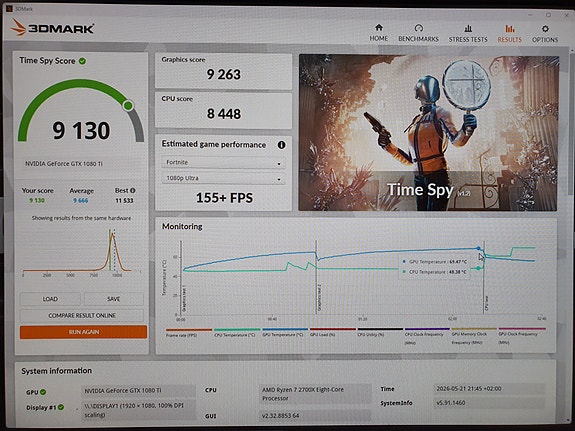Click the Graphics test 1 marker on the chart
575x431 pixels.
[x=184, y=298]
